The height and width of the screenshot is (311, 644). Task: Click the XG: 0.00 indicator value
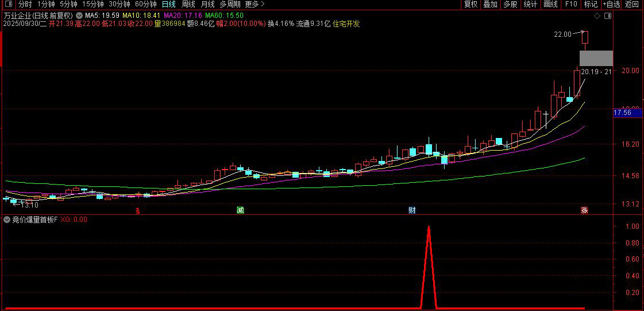click(74, 220)
